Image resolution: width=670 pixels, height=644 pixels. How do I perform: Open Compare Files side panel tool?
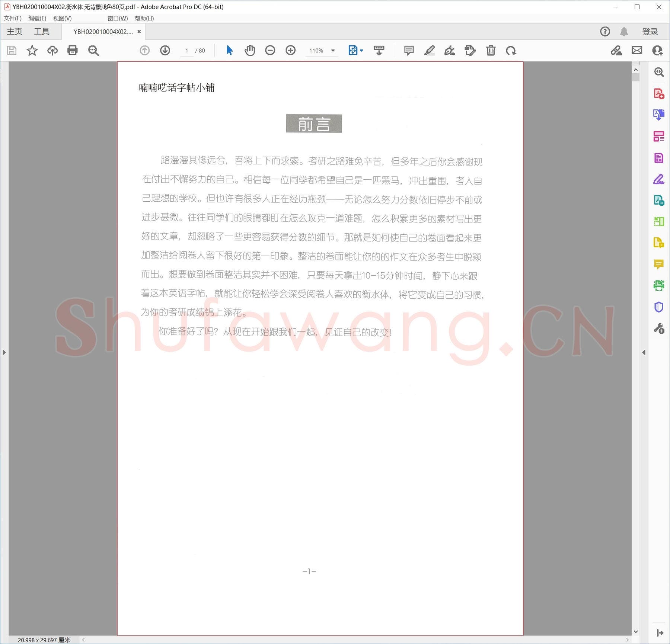click(659, 222)
